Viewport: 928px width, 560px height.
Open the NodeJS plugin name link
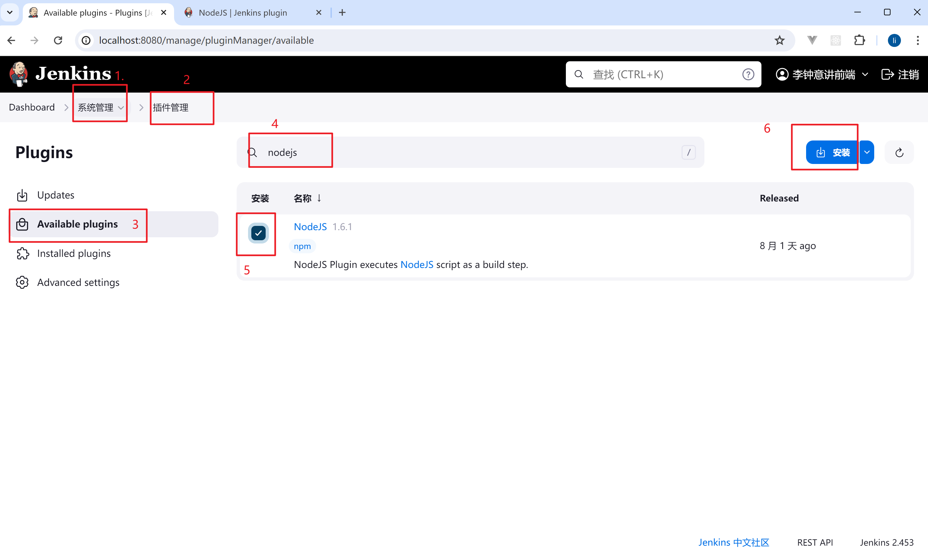click(x=310, y=227)
